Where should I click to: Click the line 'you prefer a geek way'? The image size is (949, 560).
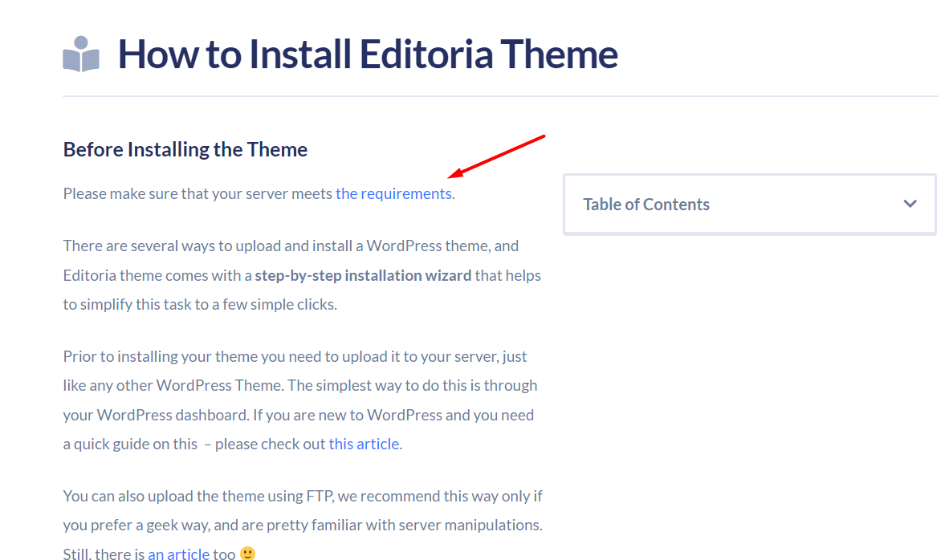[x=136, y=525]
